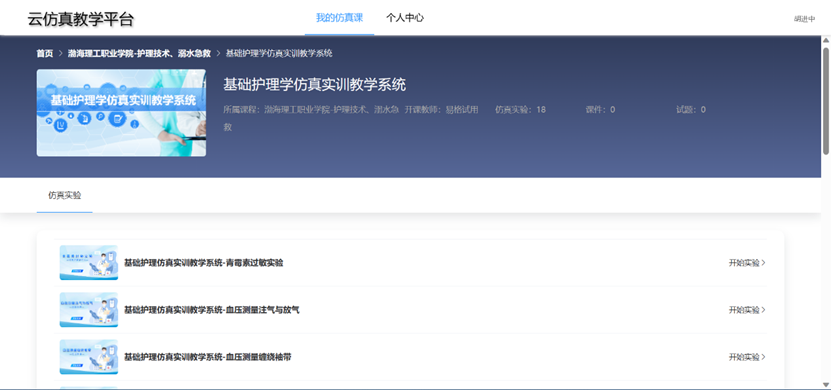Click the 首页 breadcrumb link
Viewport: 831px width, 390px height.
tap(45, 54)
